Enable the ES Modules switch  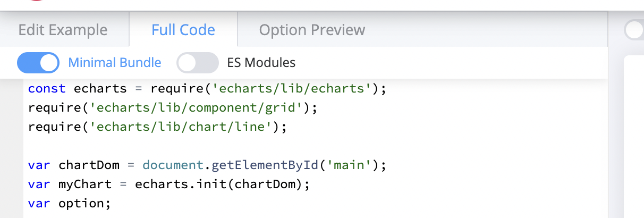pyautogui.click(x=198, y=63)
